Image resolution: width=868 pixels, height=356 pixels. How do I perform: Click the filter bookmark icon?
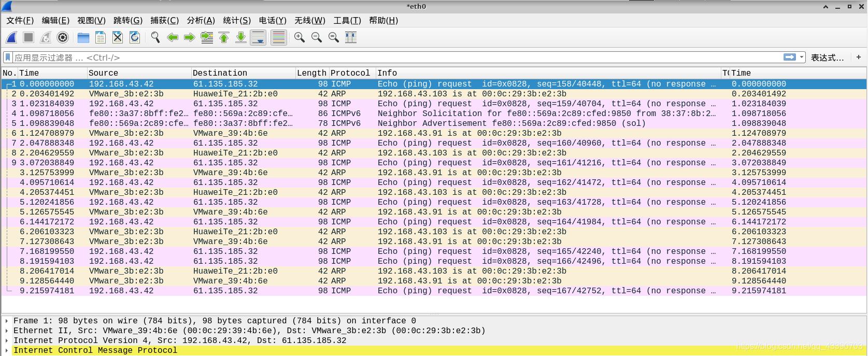click(x=8, y=57)
